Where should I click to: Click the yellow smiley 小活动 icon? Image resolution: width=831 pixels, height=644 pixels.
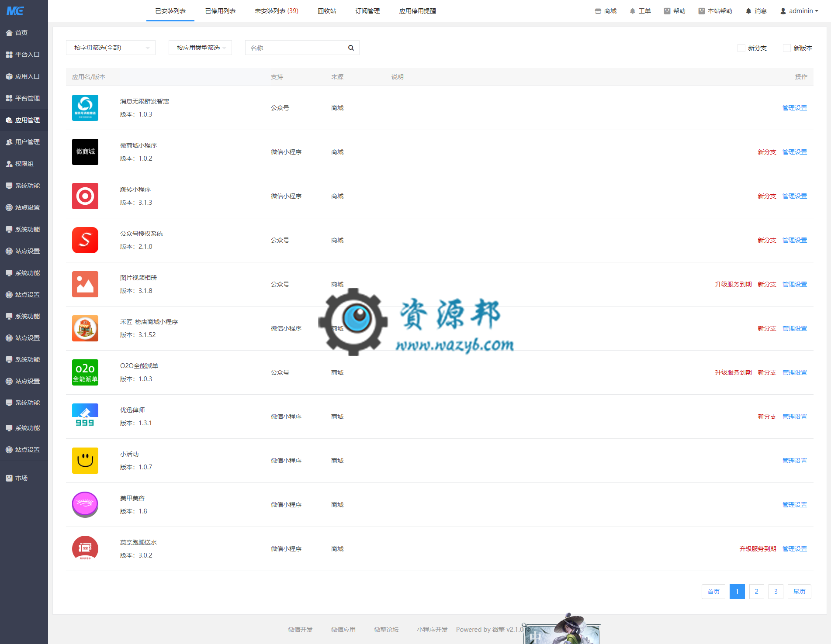(85, 461)
